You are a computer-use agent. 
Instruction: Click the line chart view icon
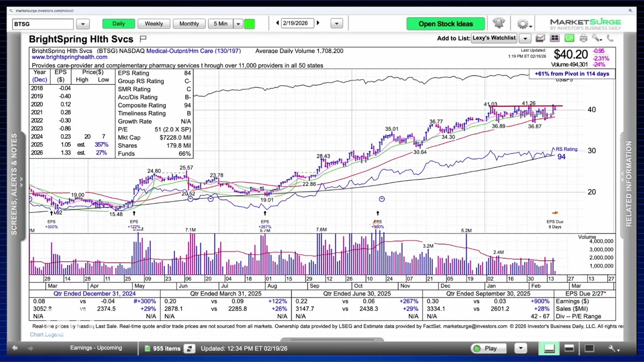(540, 38)
